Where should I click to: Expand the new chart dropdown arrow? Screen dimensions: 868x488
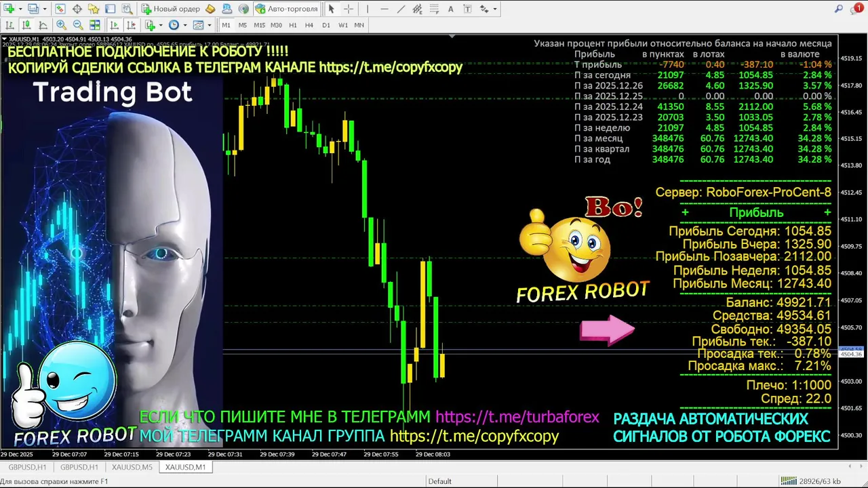20,9
